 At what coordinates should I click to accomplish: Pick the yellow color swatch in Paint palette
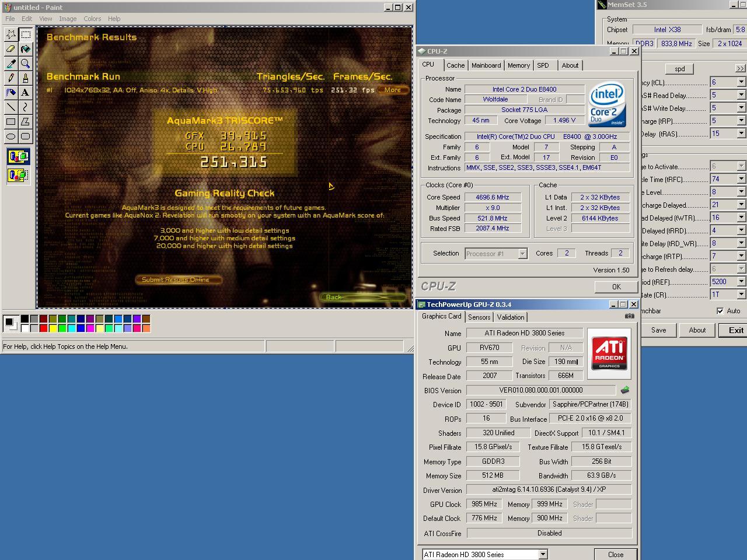pyautogui.click(x=53, y=328)
